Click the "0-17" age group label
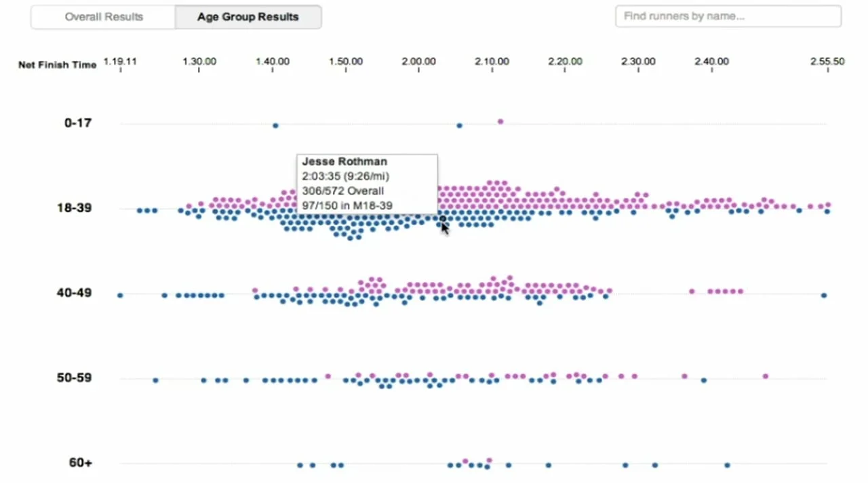 click(78, 123)
